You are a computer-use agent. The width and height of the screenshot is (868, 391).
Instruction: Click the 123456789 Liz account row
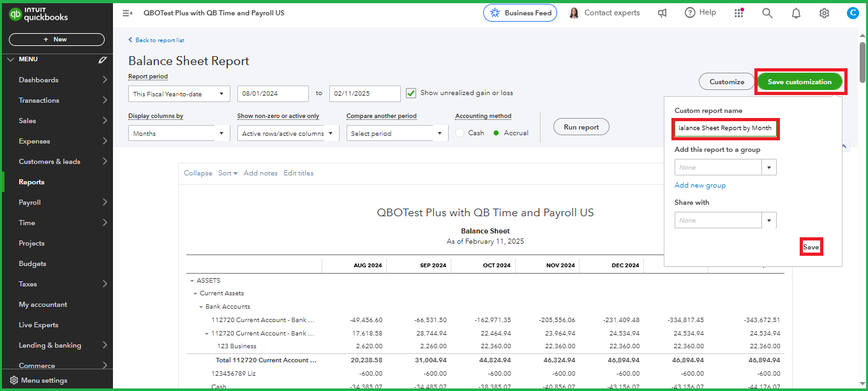coord(485,374)
